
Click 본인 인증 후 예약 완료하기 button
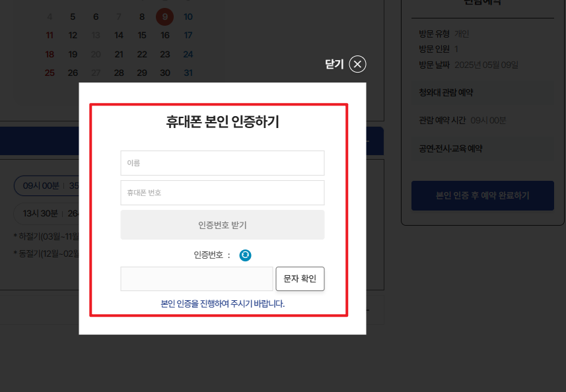[483, 195]
